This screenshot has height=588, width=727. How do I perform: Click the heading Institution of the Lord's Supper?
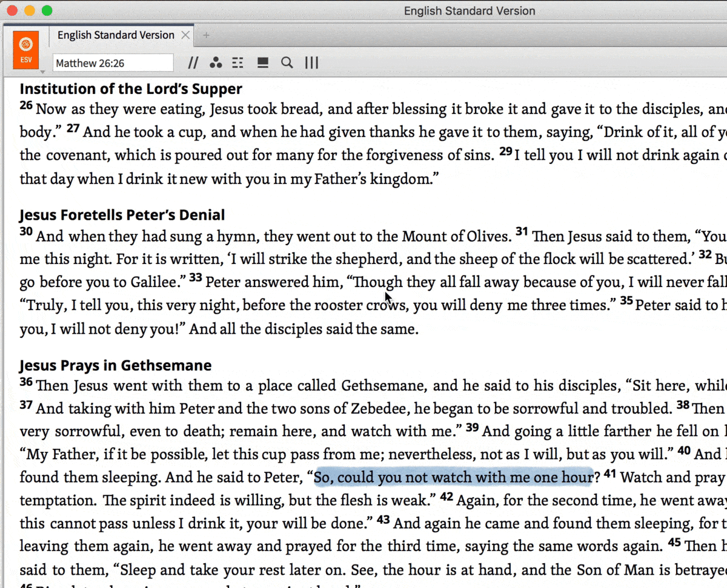[131, 89]
